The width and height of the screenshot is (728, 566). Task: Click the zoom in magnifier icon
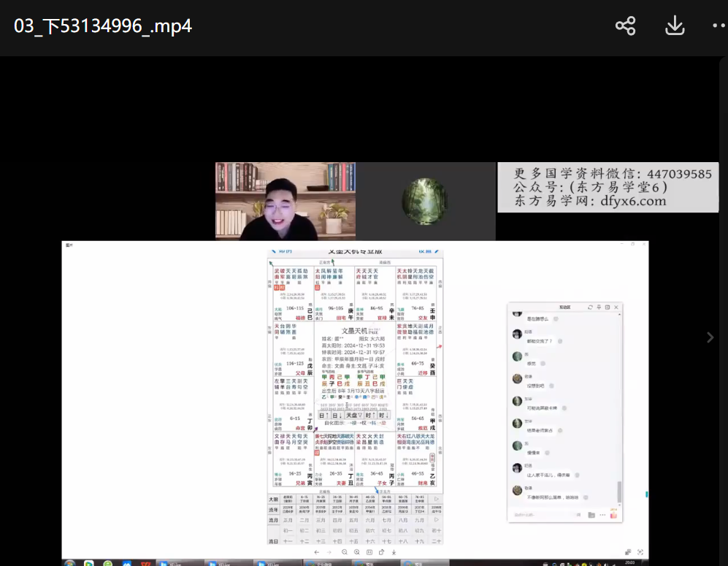(x=357, y=552)
